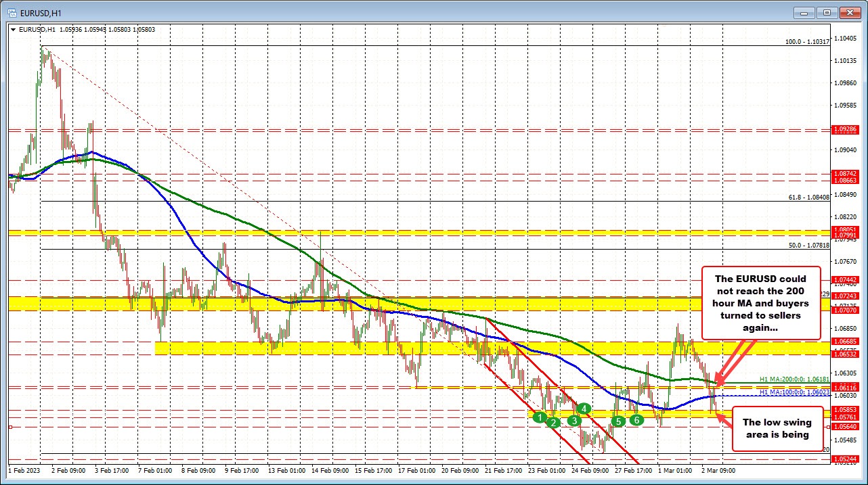Maximize the EURUSD,H1 chart window
868x485 pixels.
pos(827,12)
